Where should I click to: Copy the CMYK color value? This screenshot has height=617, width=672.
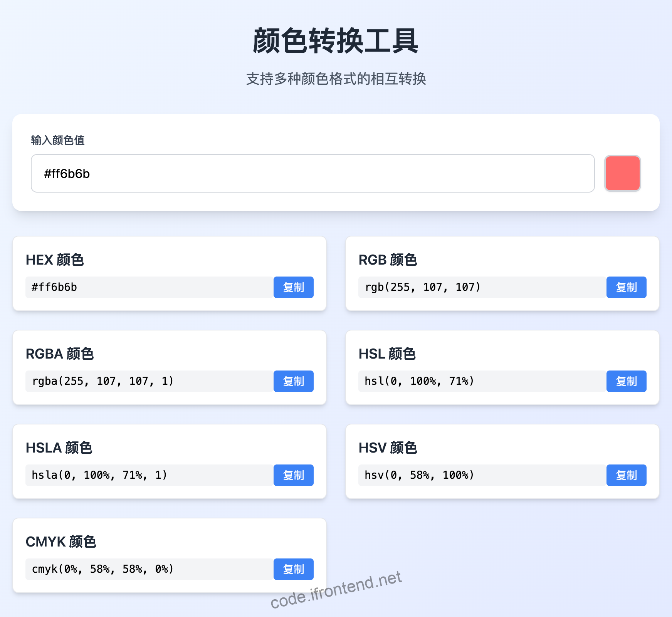click(x=293, y=569)
